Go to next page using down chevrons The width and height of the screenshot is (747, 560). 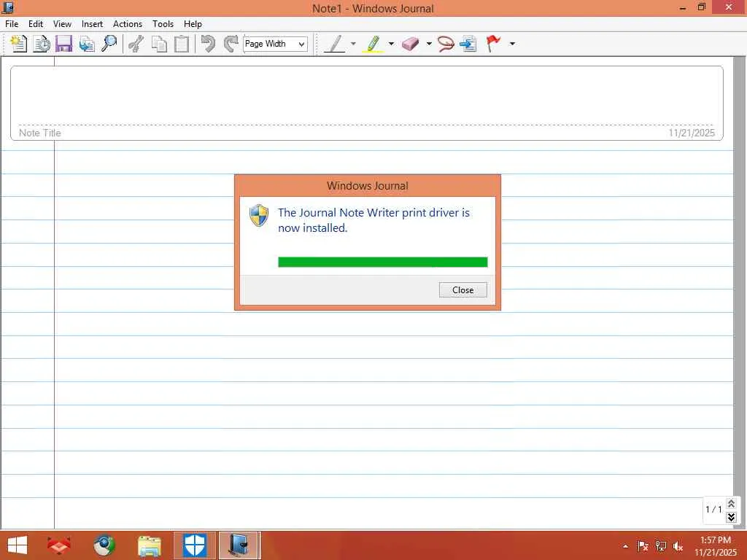pos(731,517)
